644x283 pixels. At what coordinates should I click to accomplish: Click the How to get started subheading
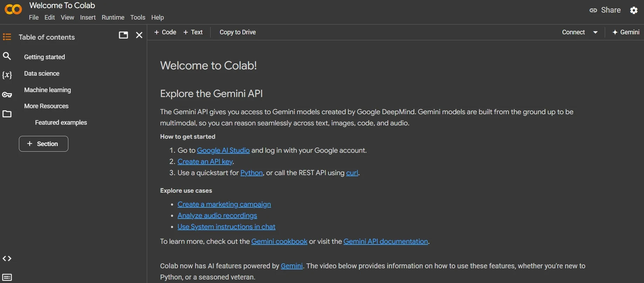(188, 137)
